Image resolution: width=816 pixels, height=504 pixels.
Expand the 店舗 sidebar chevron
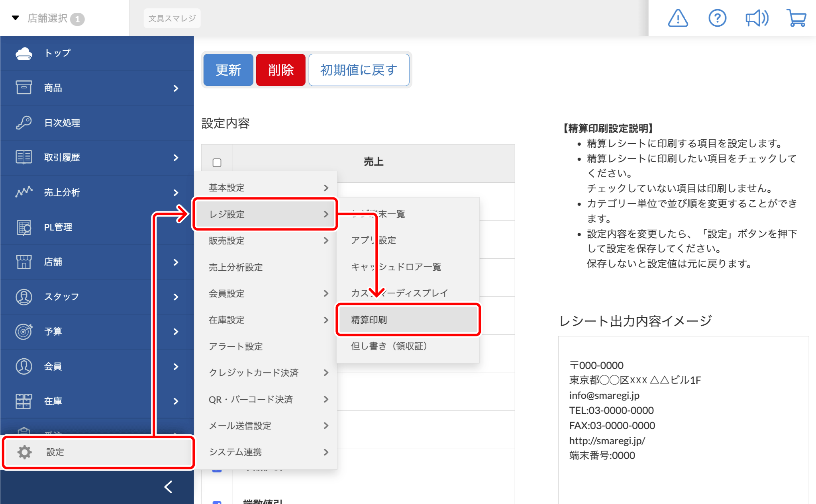pyautogui.click(x=176, y=262)
